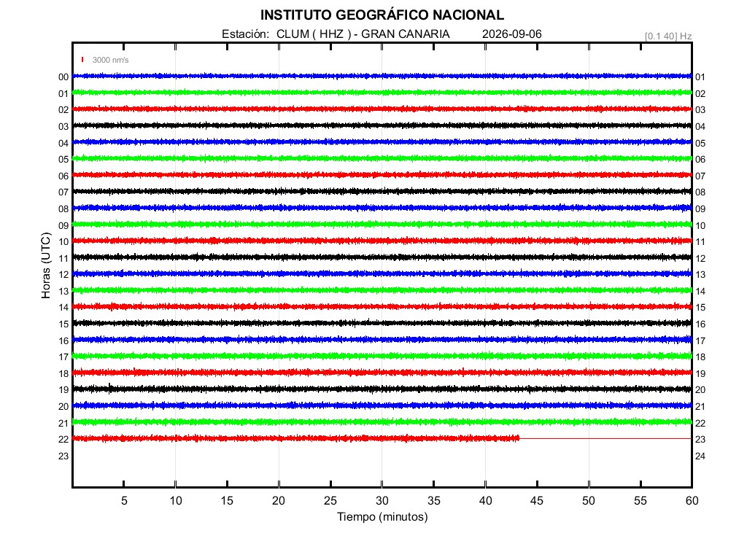Click the red 02 hour trace
The height and width of the screenshot is (560, 747).
point(382,109)
